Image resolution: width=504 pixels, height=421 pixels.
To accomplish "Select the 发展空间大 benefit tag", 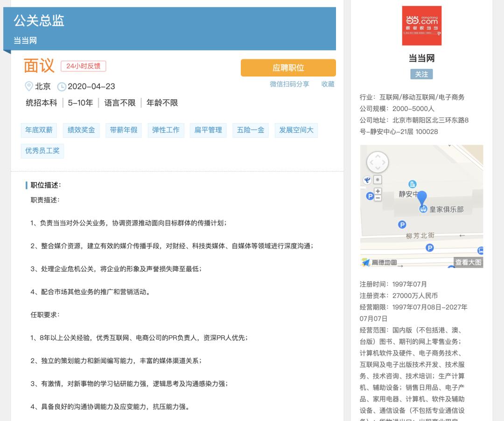I will tap(296, 130).
